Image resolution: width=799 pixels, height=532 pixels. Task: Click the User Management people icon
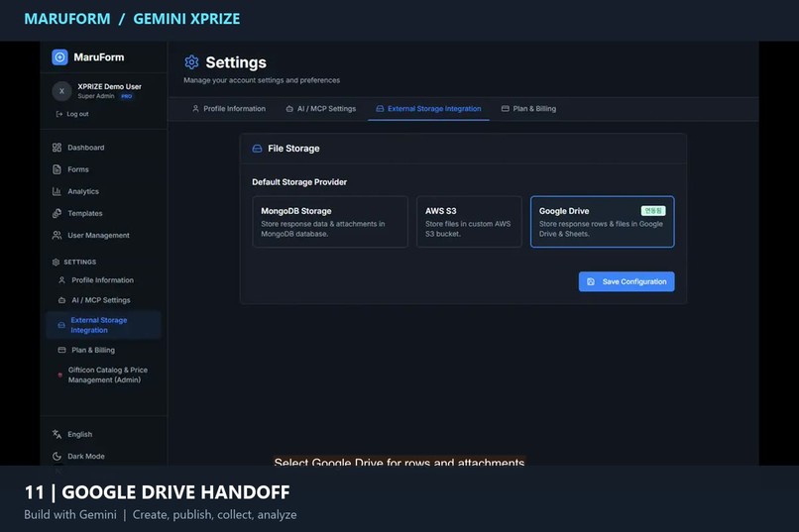(57, 235)
